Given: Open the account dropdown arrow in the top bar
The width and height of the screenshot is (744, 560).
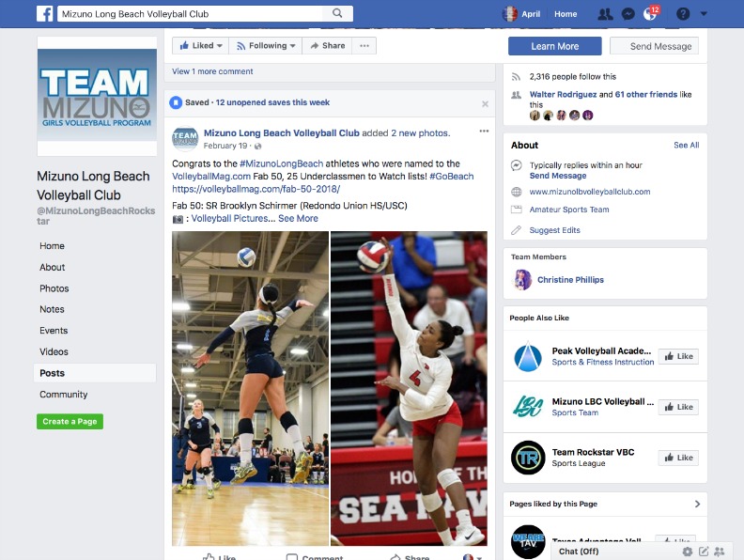Looking at the screenshot, I should (x=704, y=14).
